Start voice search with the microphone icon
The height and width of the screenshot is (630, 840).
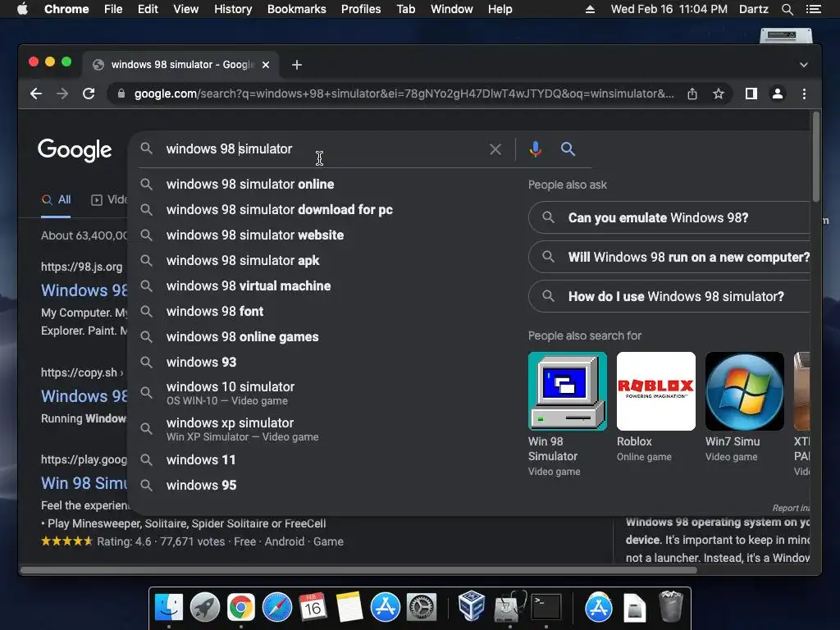pos(535,149)
